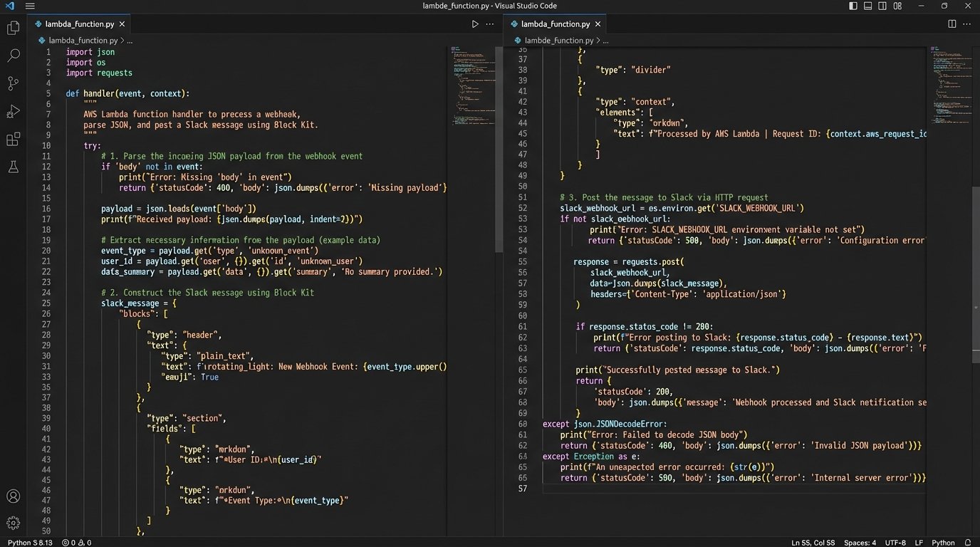980x547 pixels.
Task: Click the Run Python File play button
Action: (x=475, y=24)
